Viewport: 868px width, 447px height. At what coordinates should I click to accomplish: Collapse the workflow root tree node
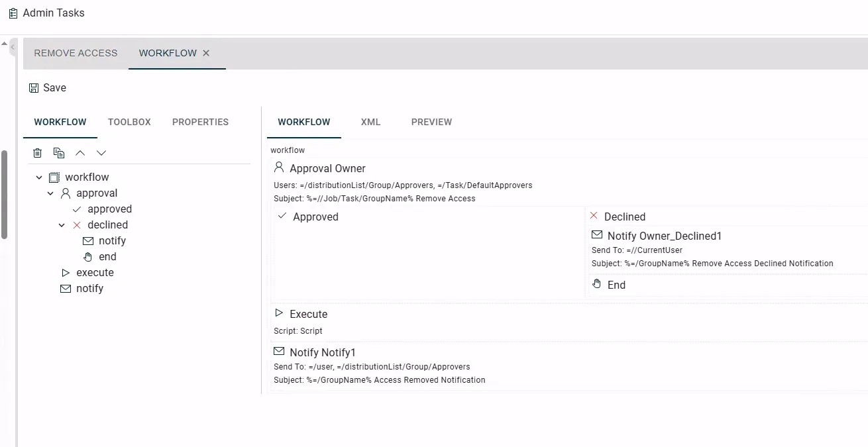[39, 177]
